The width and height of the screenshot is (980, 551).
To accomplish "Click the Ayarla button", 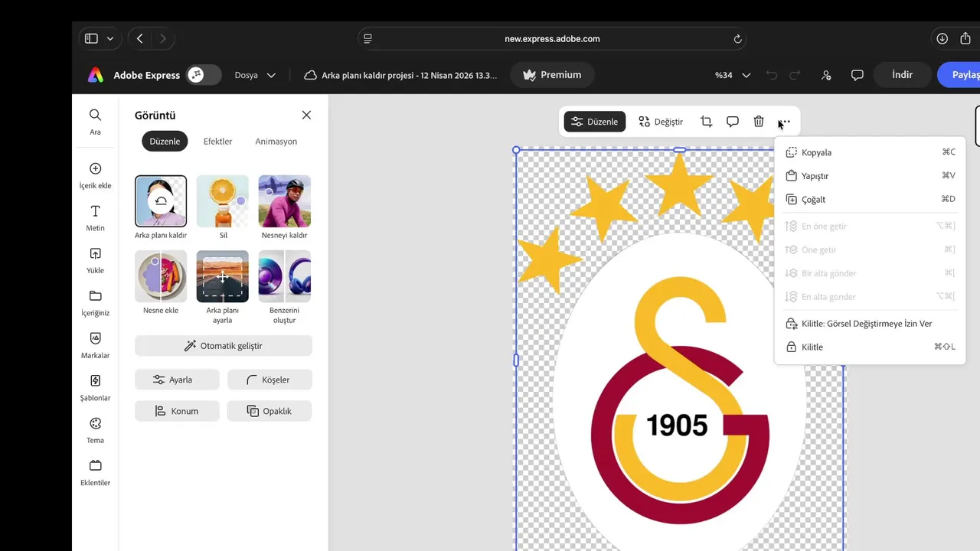I will [177, 380].
